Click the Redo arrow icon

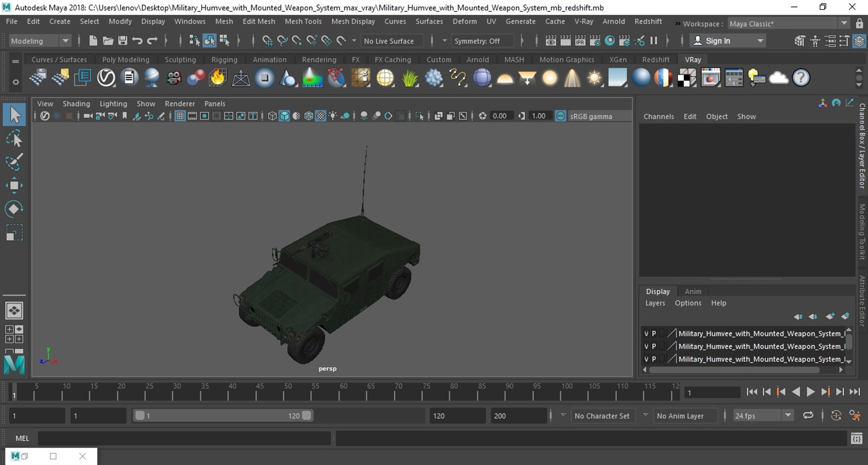(x=152, y=41)
